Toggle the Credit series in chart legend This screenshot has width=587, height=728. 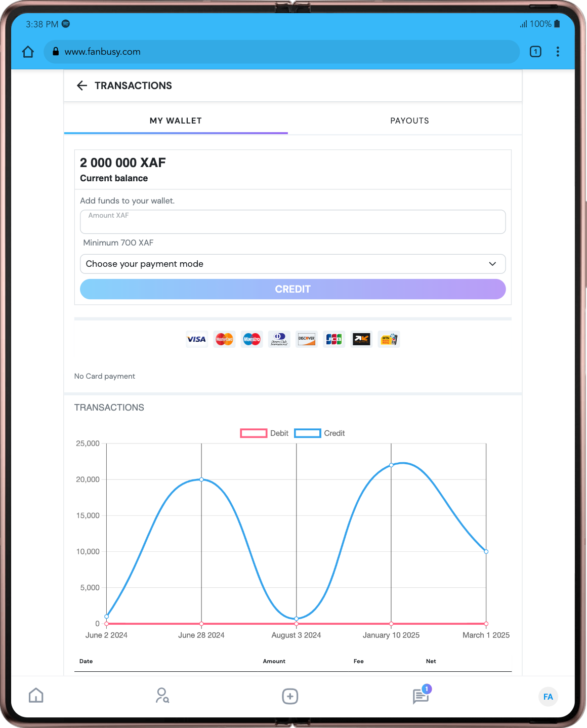(x=319, y=433)
